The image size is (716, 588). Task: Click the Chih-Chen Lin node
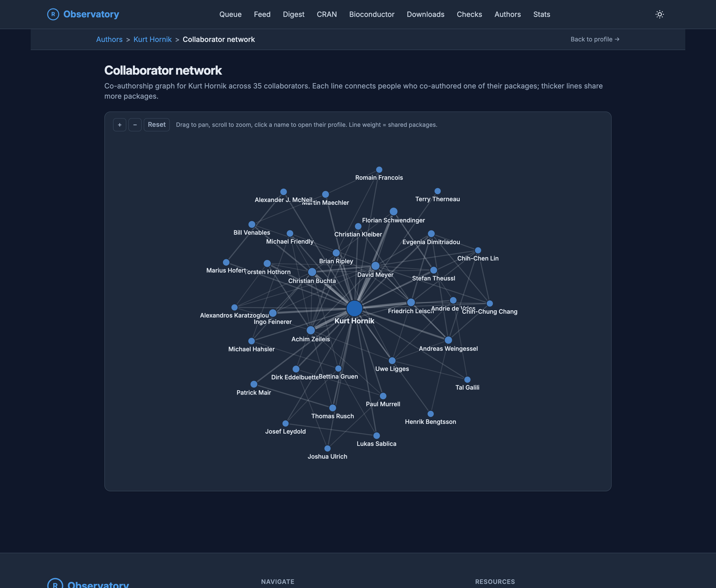(x=478, y=251)
